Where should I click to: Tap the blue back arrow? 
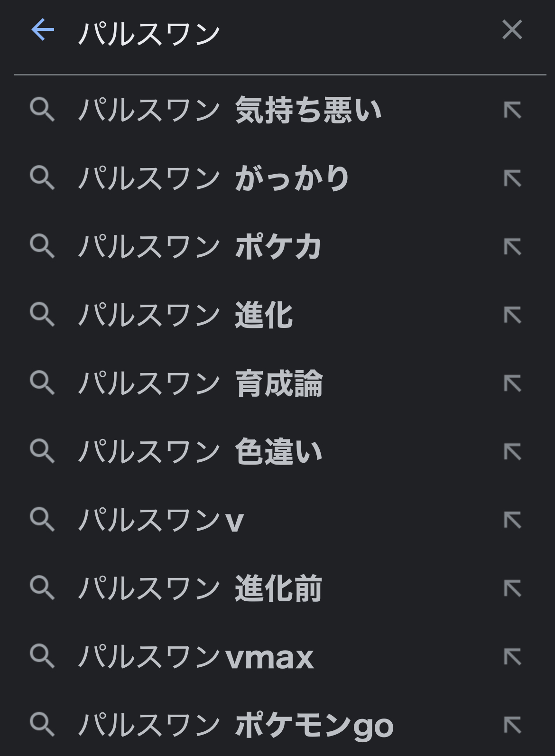(43, 30)
